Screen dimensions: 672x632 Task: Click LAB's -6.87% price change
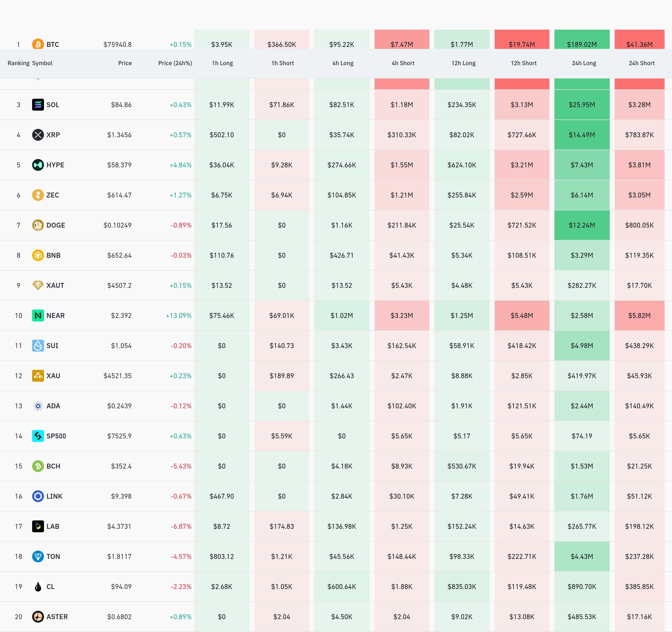click(x=181, y=526)
